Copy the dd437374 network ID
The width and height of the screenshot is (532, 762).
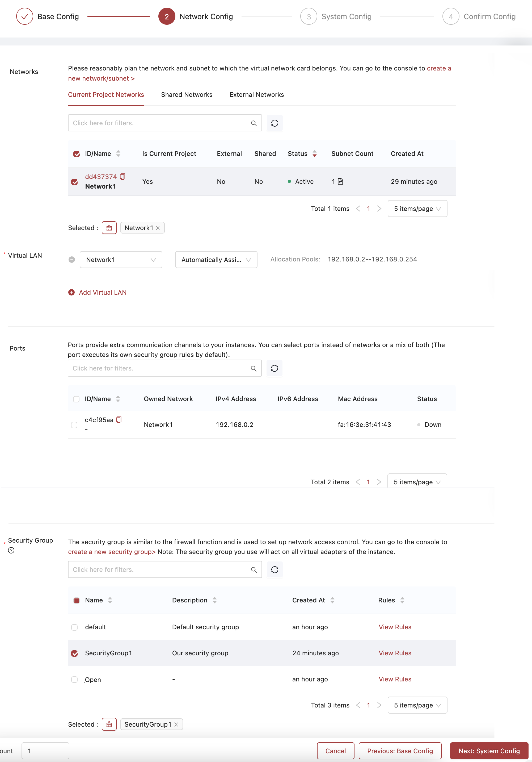123,177
